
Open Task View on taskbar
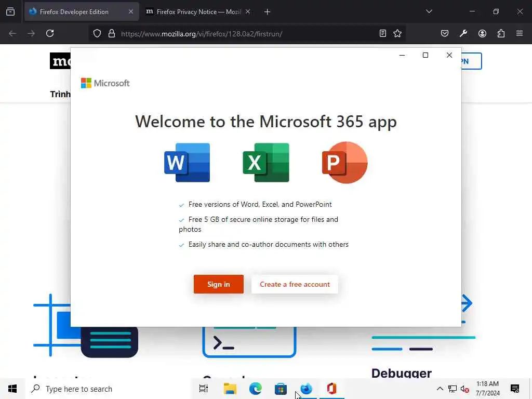204,389
